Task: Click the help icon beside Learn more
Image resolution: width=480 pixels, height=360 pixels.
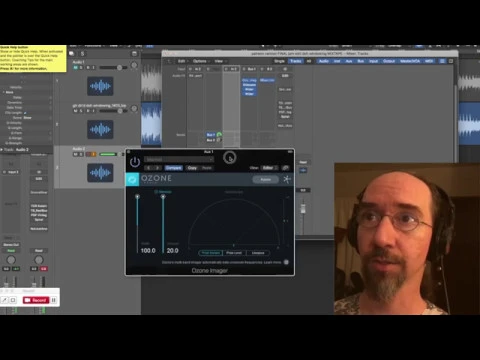Action: tap(286, 262)
